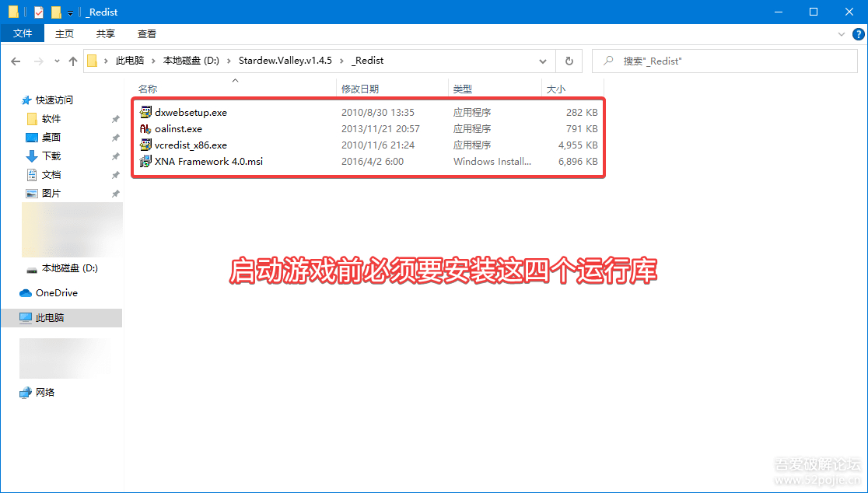The width and height of the screenshot is (868, 493).
Task: Click the pin icon next to 软件
Action: click(x=115, y=119)
